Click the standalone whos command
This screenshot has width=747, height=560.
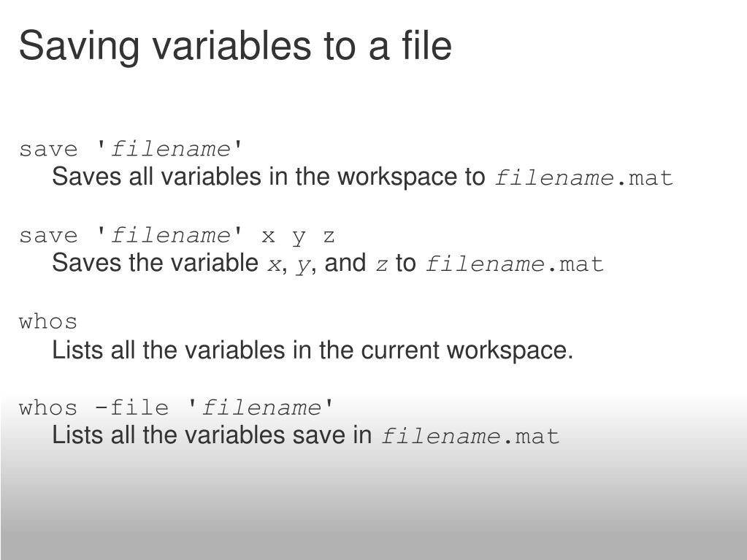point(48,322)
